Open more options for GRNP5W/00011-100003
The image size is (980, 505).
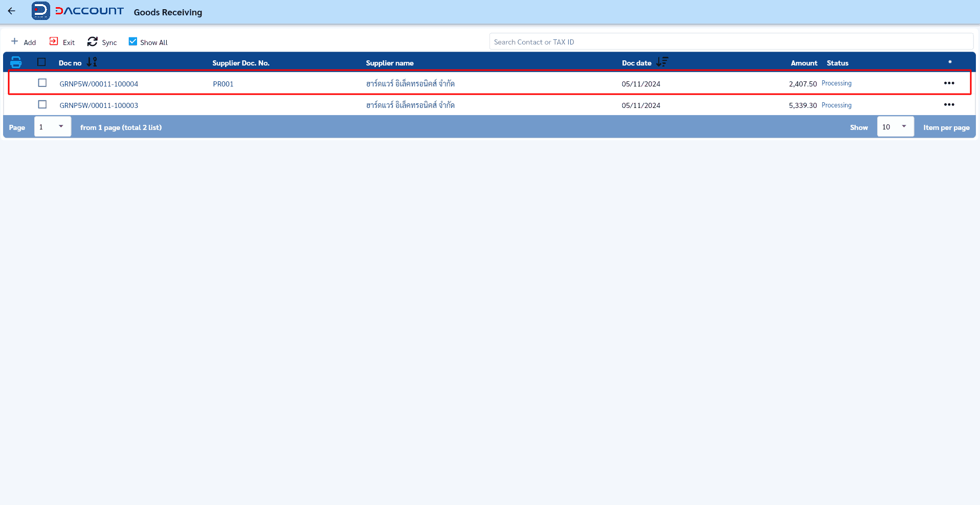click(949, 104)
